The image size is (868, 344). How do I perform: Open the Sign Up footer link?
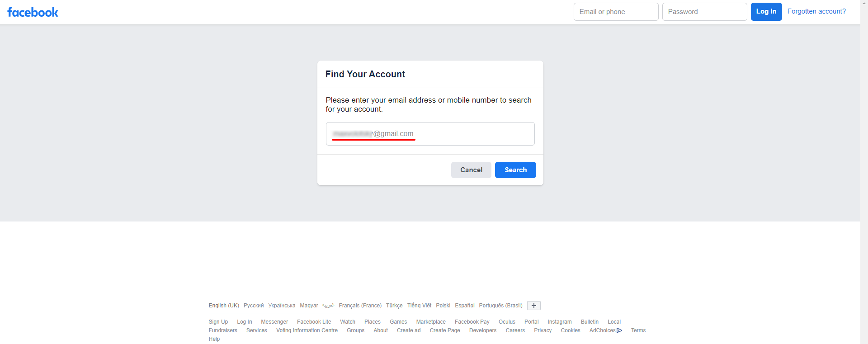[218, 322]
